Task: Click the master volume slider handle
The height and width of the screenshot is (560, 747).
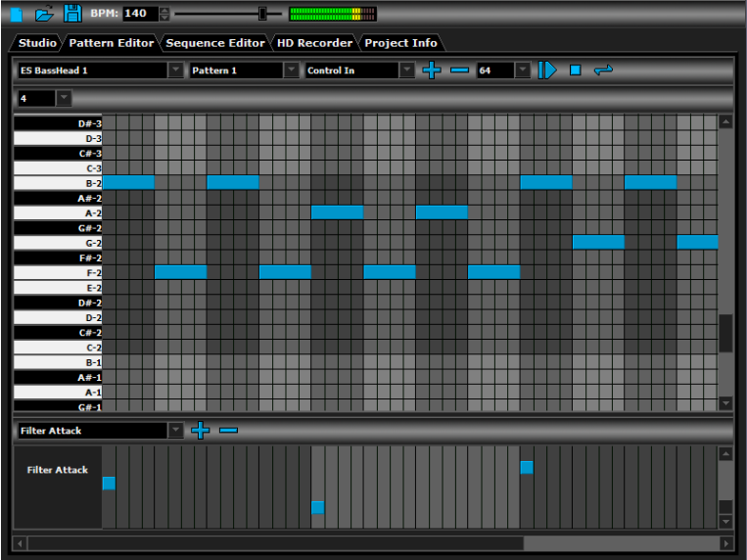Action: (x=262, y=14)
